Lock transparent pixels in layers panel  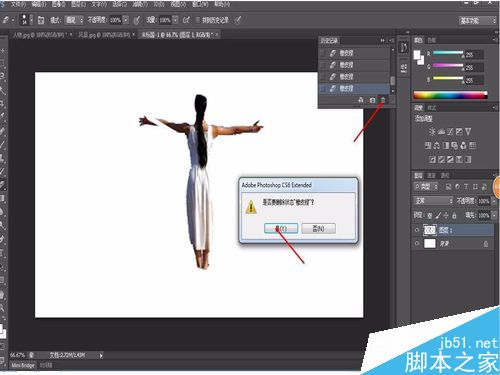tap(430, 216)
